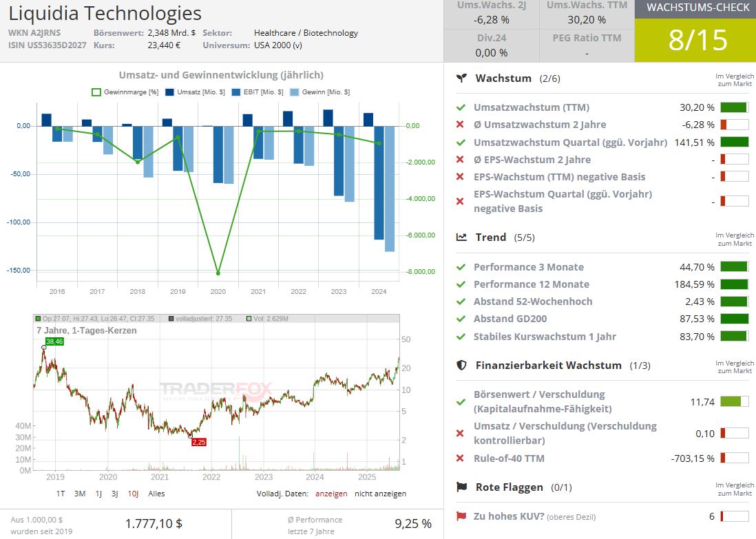The height and width of the screenshot is (539, 756).
Task: Toggle the Op/Hi/Lo/Cl candle series legend
Action: coord(95,319)
